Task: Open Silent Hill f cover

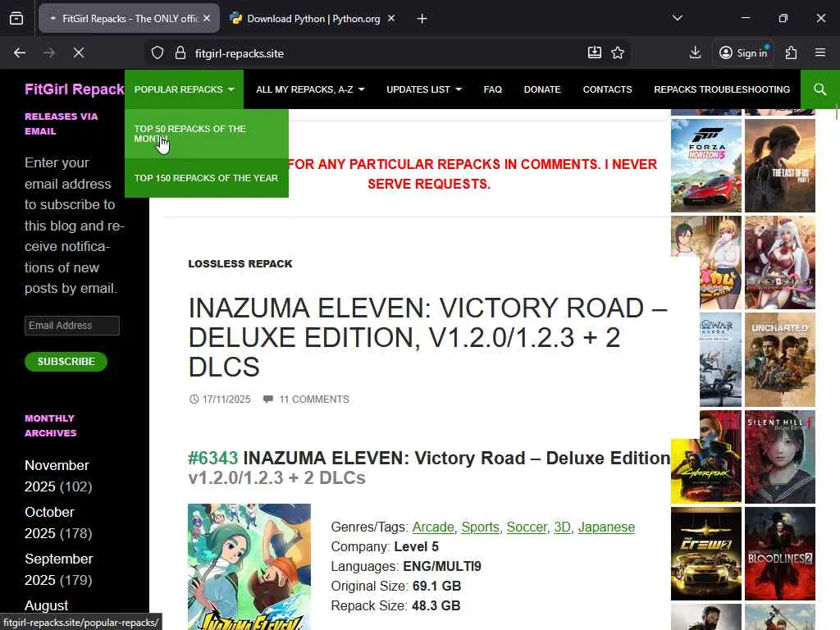Action: click(780, 457)
